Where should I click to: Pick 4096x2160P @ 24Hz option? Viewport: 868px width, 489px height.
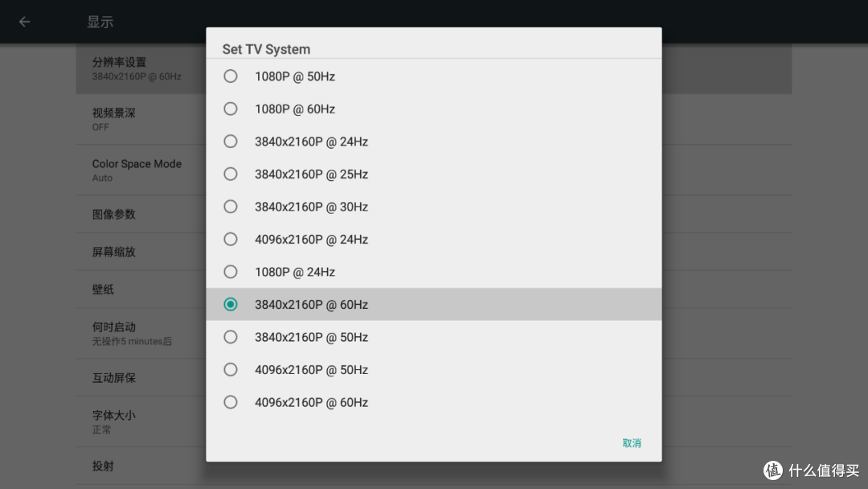coord(433,239)
